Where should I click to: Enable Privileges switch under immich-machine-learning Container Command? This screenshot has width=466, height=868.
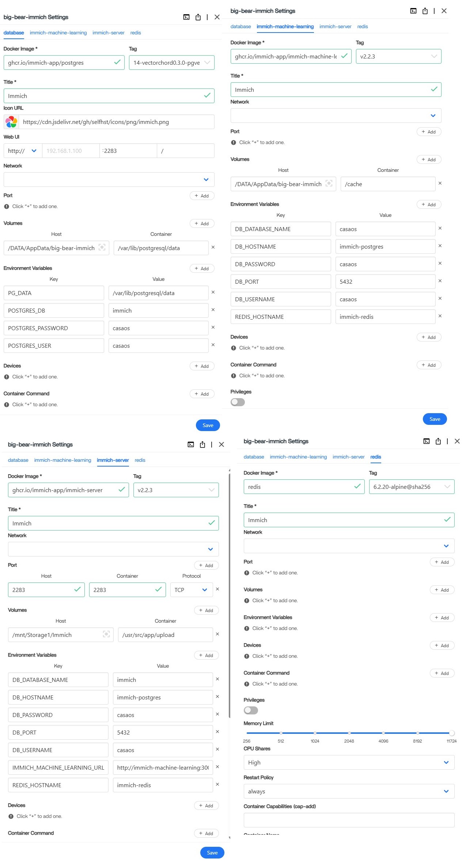click(238, 402)
